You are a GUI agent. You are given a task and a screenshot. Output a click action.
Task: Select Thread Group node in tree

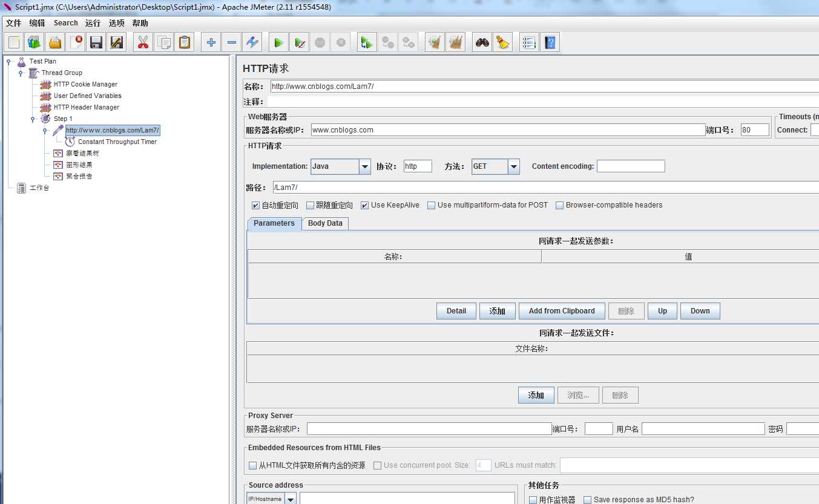62,73
